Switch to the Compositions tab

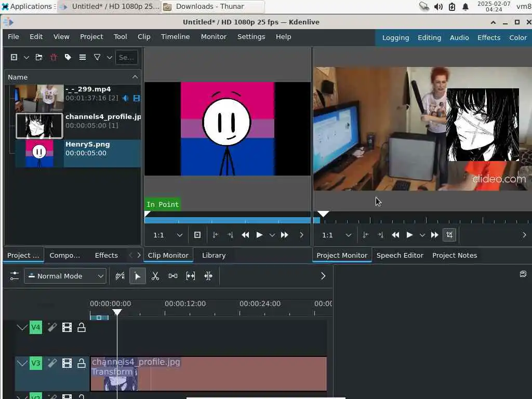click(x=65, y=255)
